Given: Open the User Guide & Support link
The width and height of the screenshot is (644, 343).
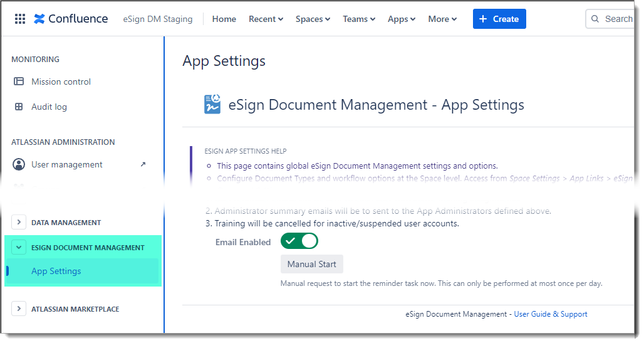Looking at the screenshot, I should [x=550, y=314].
